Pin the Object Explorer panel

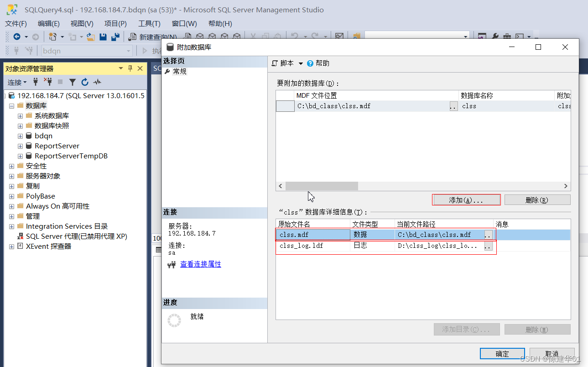tap(130, 68)
